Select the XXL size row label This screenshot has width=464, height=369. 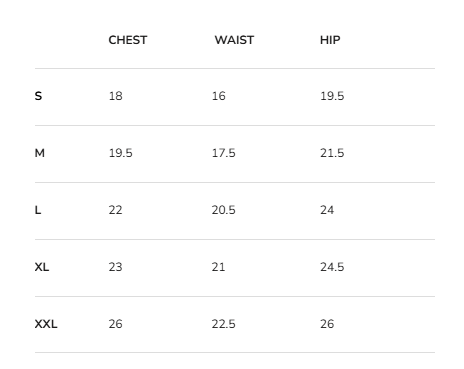[x=46, y=324]
